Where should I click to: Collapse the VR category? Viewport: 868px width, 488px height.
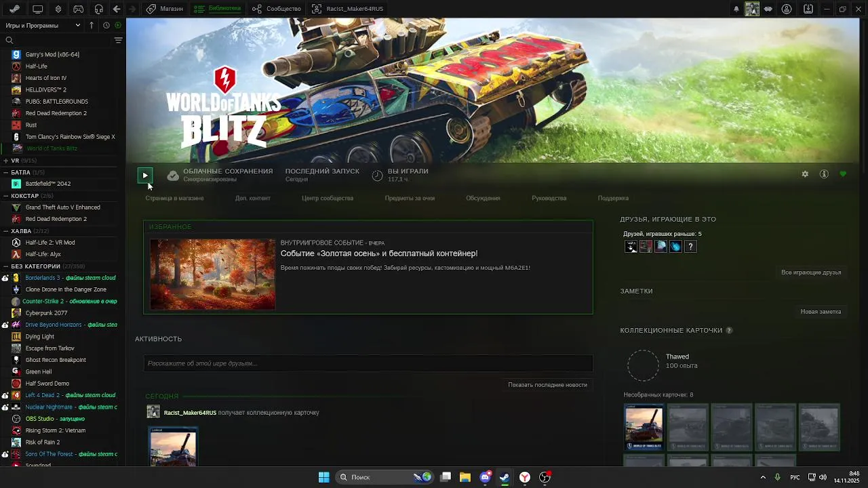point(5,161)
